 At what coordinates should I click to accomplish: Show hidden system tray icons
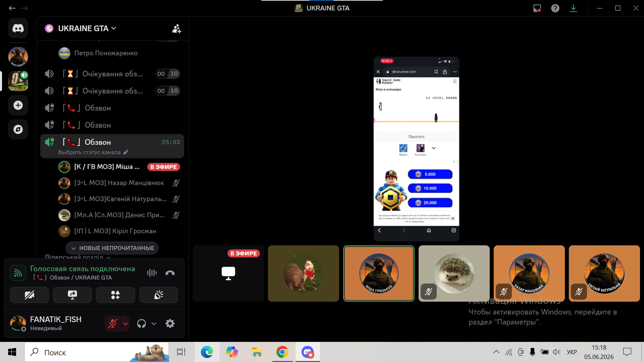click(496, 352)
